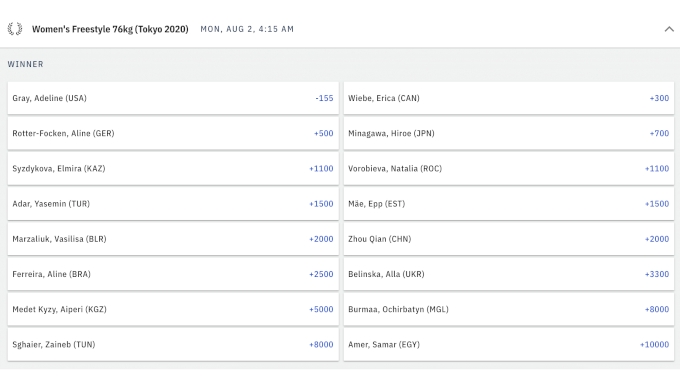Viewport: 680px width, 382px height.
Task: Select Mäe, Epp (EST) +1500
Action: pos(509,204)
